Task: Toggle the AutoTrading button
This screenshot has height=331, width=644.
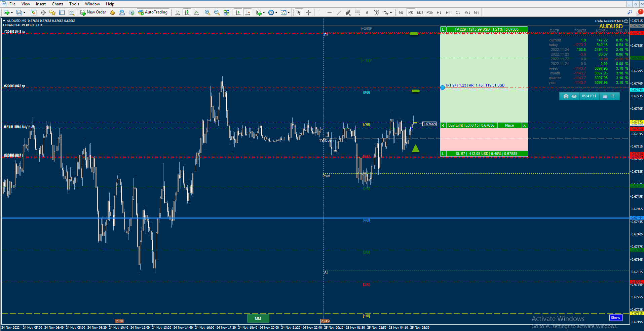Action: [x=153, y=12]
